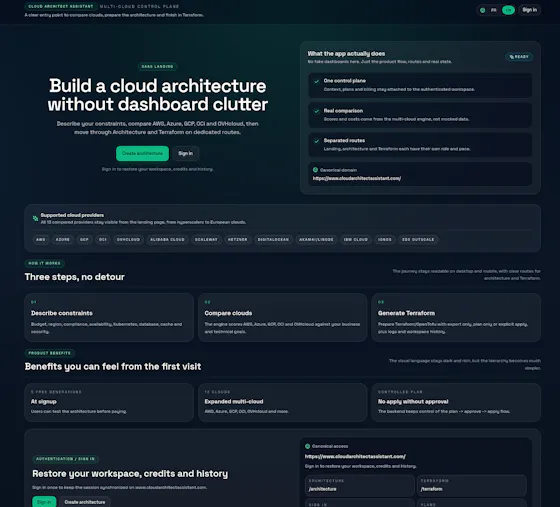Select the OVHcloud provider chip
The height and width of the screenshot is (507, 560).
128,239
